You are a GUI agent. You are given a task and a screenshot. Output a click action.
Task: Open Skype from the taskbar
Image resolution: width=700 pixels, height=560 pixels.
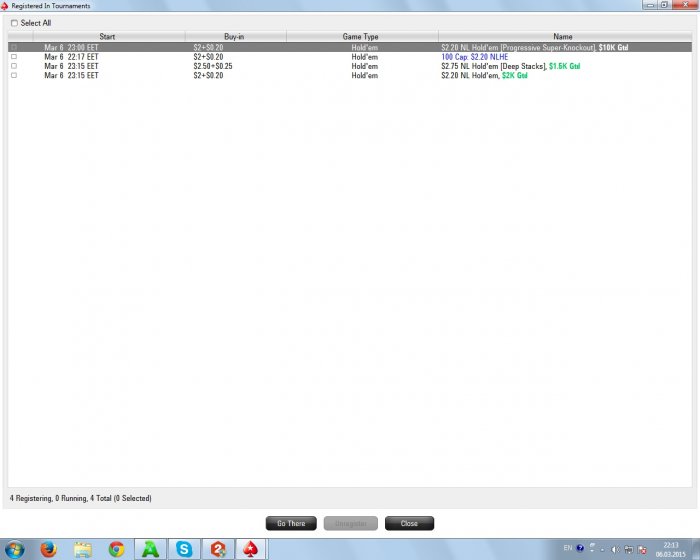(x=184, y=549)
